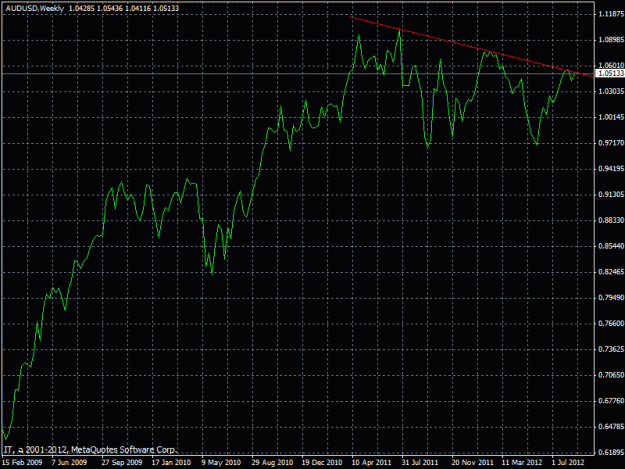Click the AUDUSD,Weekly chart title
This screenshot has width=625, height=469.
pyautogui.click(x=35, y=8)
